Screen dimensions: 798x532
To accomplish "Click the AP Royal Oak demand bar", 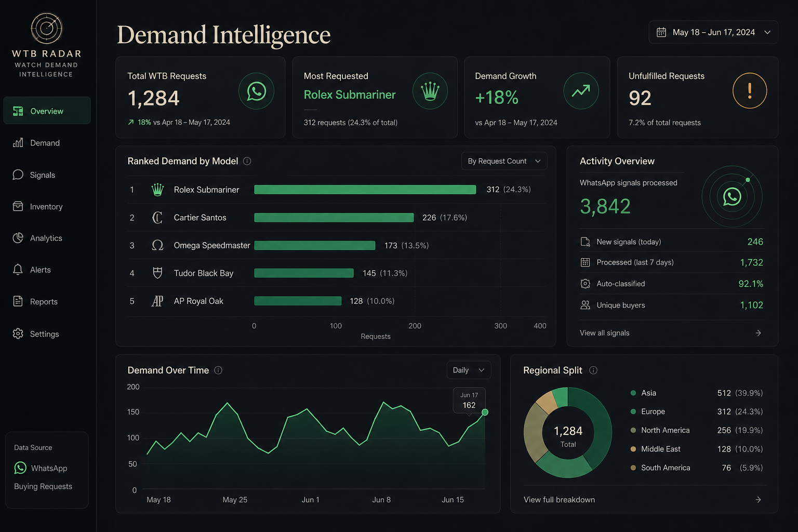I will point(298,301).
